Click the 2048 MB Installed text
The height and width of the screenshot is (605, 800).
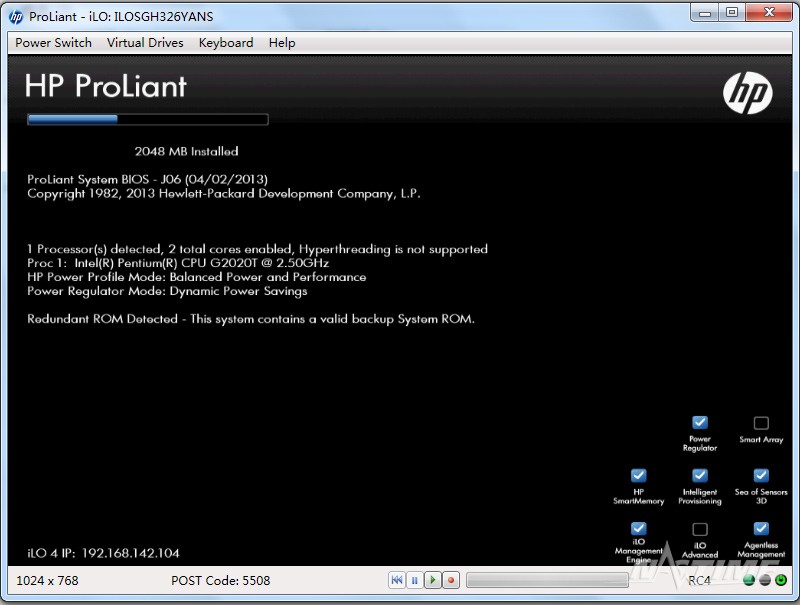pos(186,152)
